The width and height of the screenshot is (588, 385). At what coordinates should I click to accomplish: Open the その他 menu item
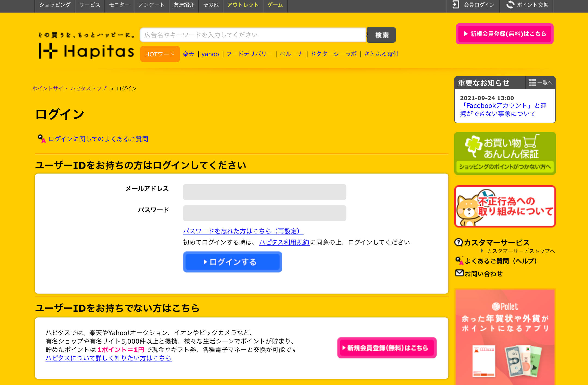coord(211,5)
